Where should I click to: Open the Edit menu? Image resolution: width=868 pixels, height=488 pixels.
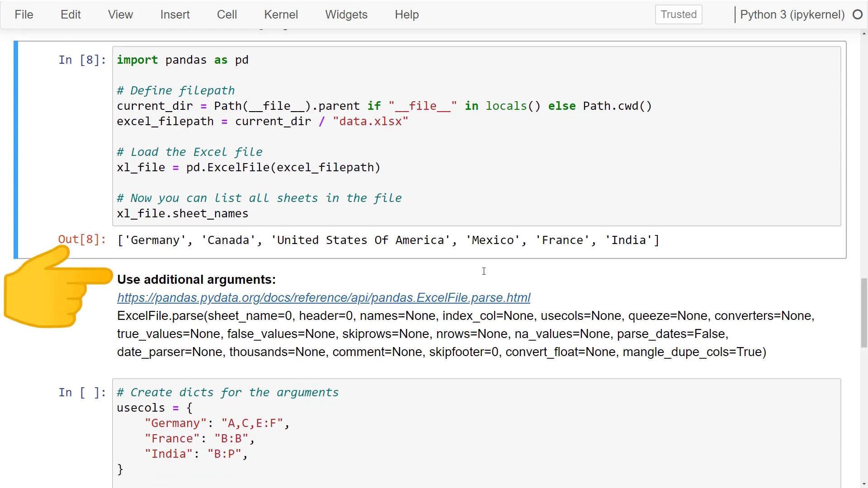[71, 14]
